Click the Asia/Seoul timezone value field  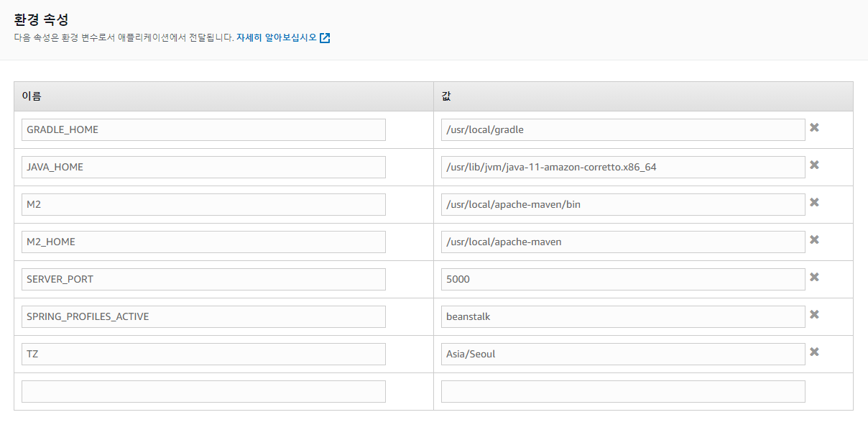click(x=622, y=354)
